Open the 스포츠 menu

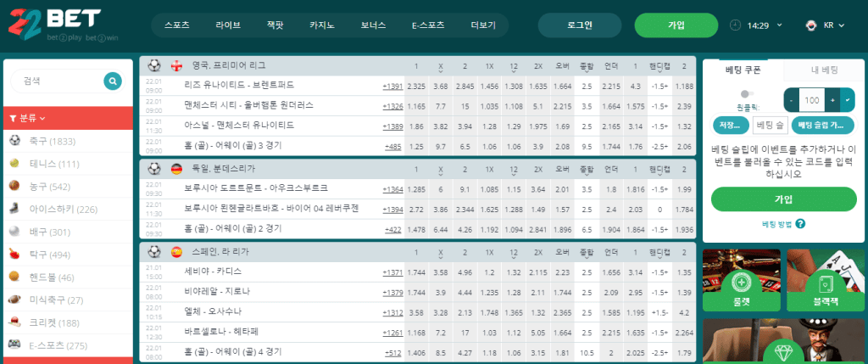tap(176, 25)
